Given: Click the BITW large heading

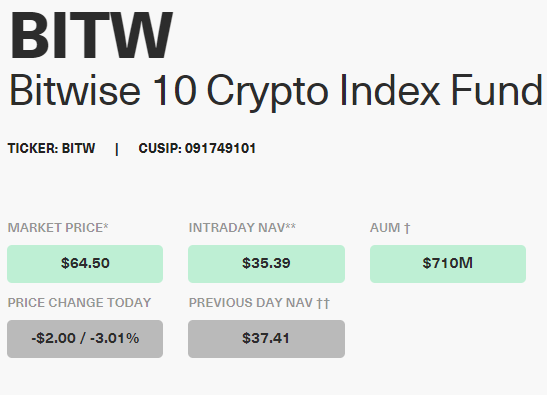Looking at the screenshot, I should [x=92, y=36].
